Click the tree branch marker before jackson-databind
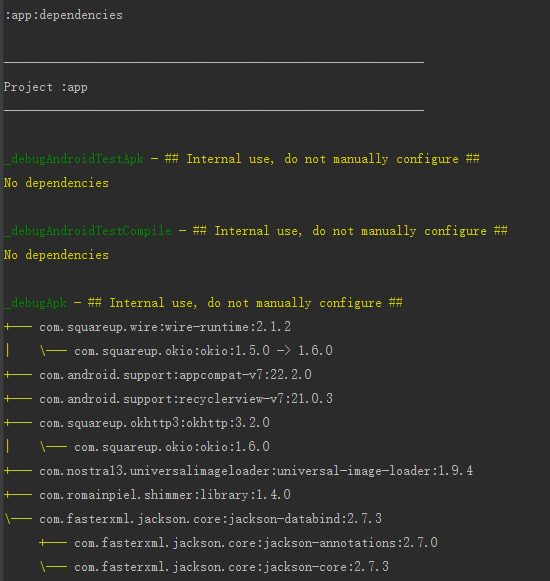 [18, 519]
